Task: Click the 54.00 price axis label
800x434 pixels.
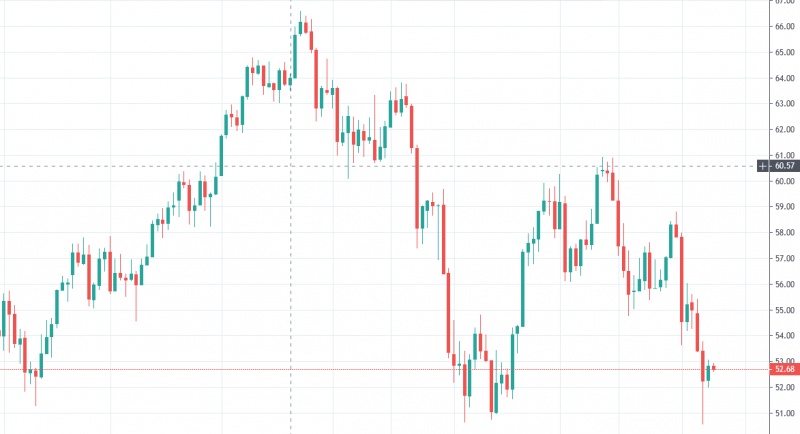Action: (x=783, y=336)
